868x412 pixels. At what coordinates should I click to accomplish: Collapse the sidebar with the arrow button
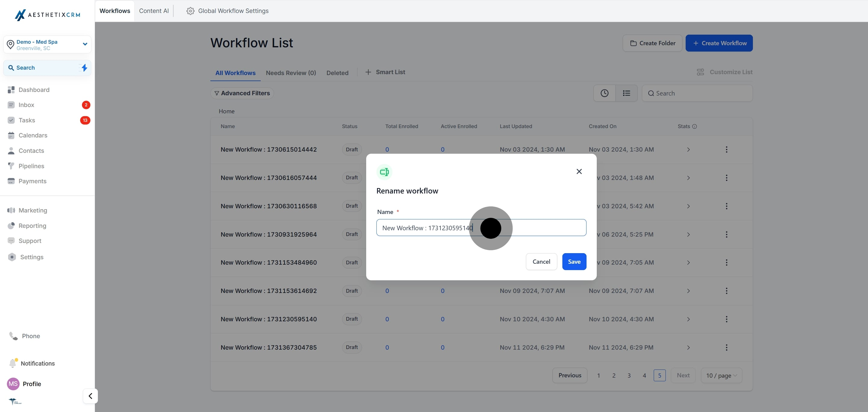coord(90,396)
